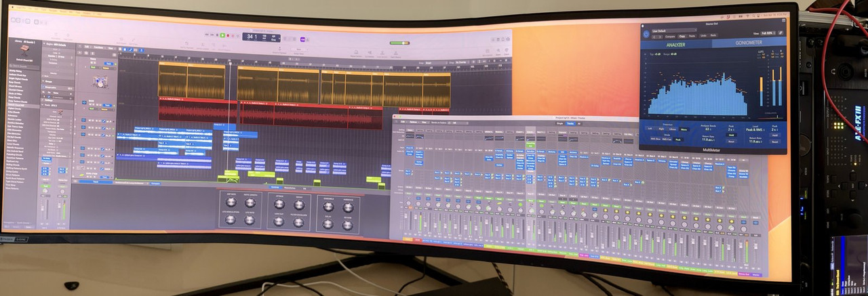Viewport: 868px width, 296px height.
Task: Click the Library patch image thumbnail
Action: point(24,50)
